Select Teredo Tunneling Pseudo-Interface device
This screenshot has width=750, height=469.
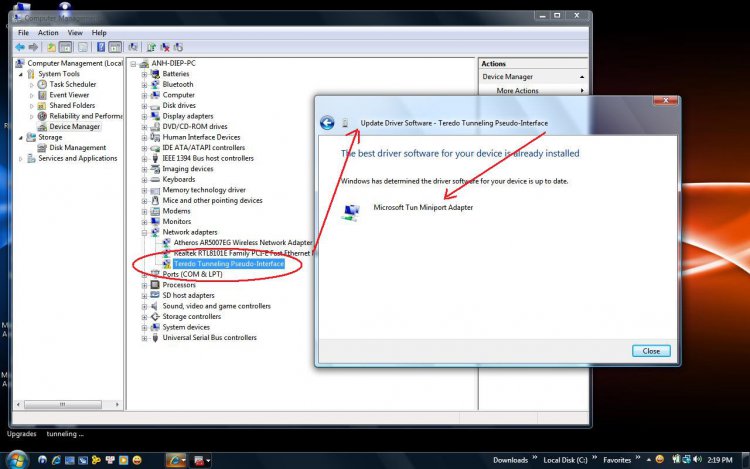[229, 264]
